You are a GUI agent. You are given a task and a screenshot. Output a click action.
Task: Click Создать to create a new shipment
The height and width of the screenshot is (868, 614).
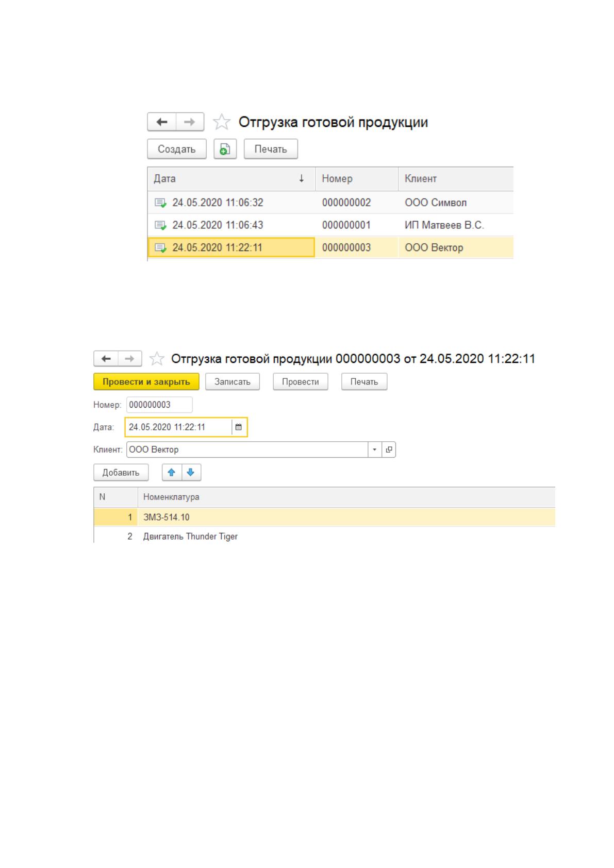(x=177, y=149)
